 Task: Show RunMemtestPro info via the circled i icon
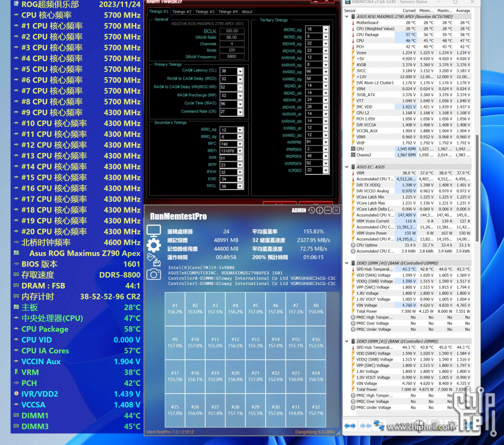click(319, 210)
